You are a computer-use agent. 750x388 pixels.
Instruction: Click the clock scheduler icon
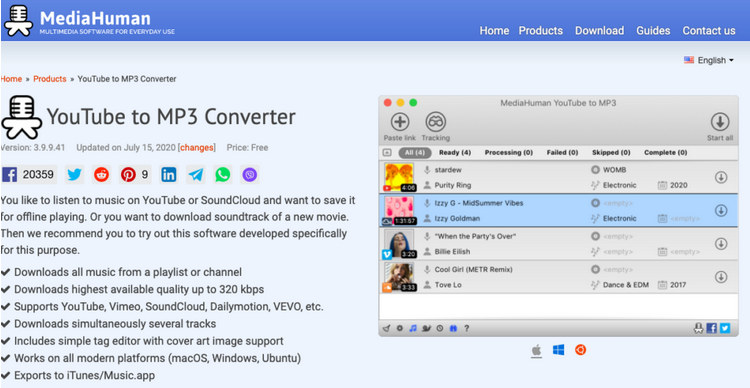440,329
